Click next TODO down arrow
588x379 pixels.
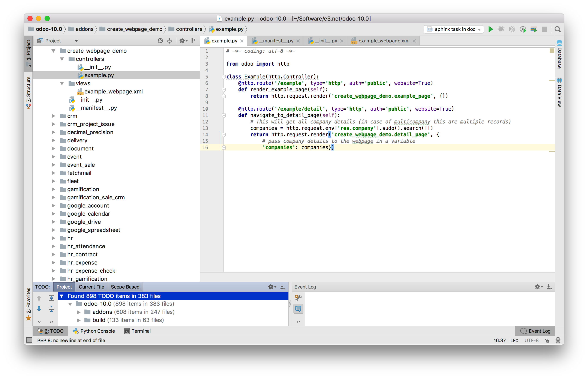point(39,309)
